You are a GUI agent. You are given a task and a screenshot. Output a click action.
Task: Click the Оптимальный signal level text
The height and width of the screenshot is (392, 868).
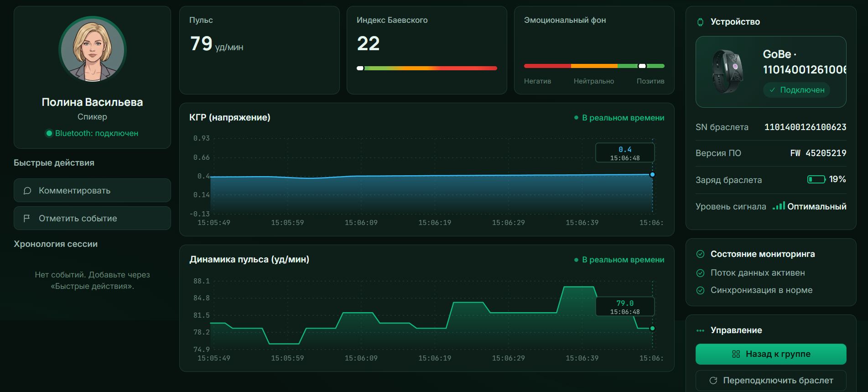pos(817,206)
